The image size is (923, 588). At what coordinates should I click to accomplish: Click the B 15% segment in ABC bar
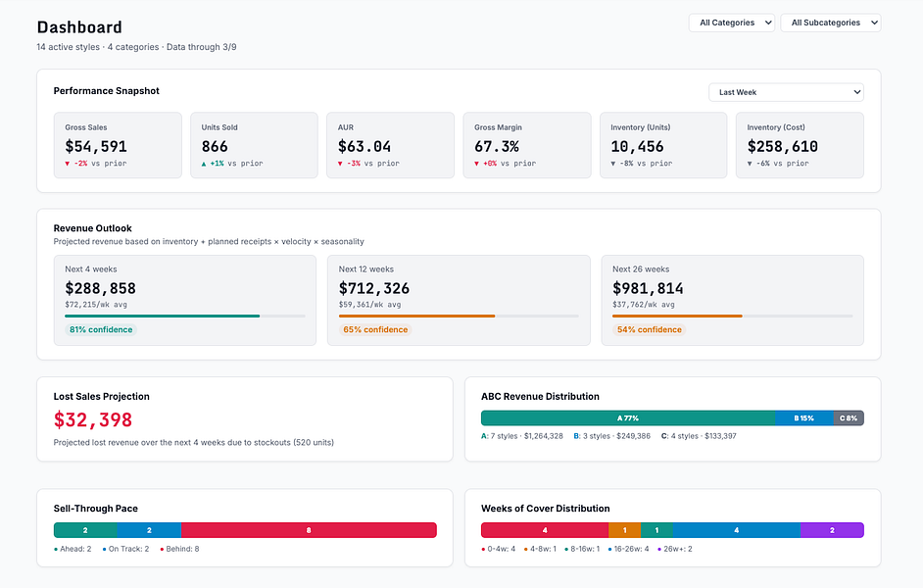tap(803, 417)
